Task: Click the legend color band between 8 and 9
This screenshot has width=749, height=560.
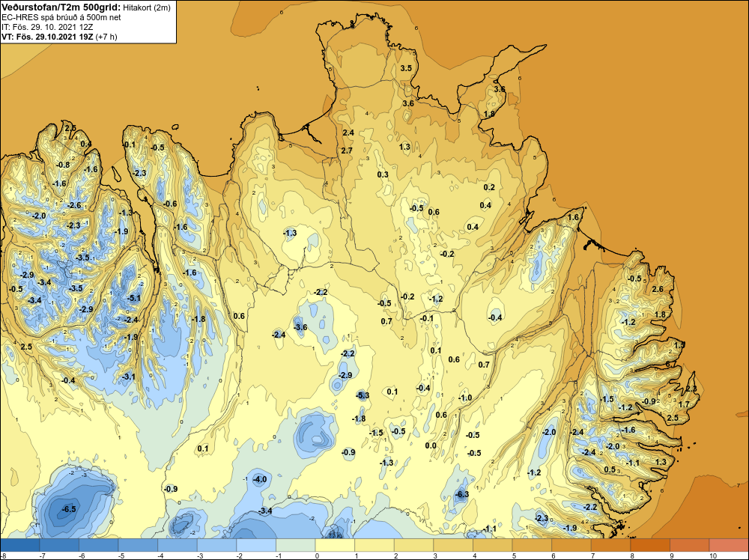Action: click(x=651, y=545)
